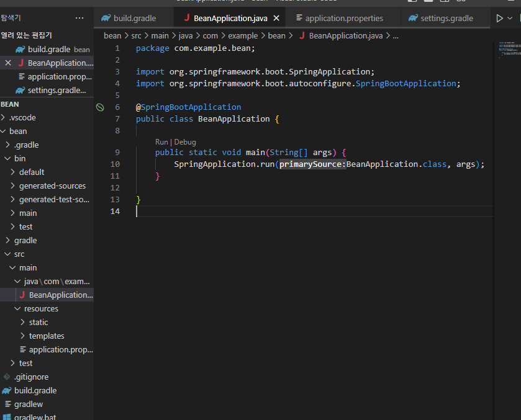
Task: Click the breadcrumb ellipsis after BeanApplication.java
Action: point(396,36)
